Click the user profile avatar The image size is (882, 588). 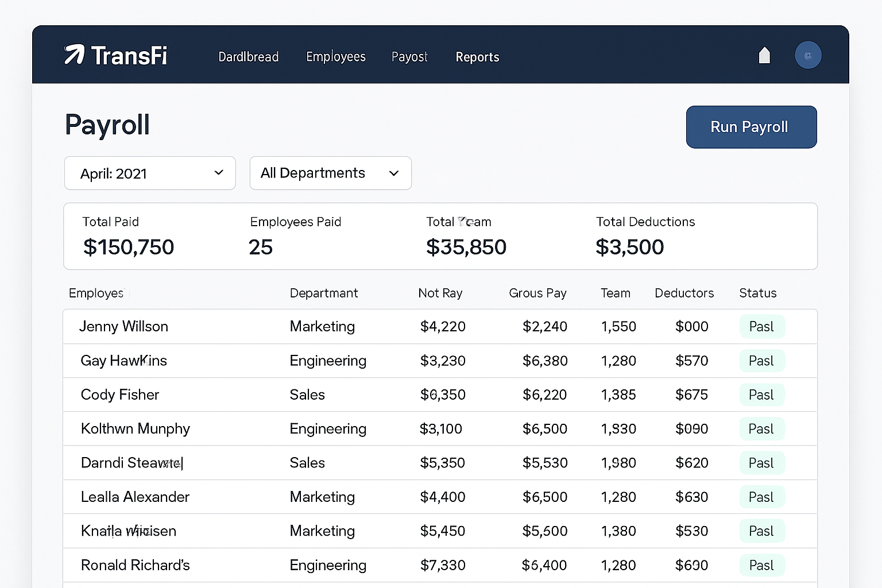pos(808,55)
